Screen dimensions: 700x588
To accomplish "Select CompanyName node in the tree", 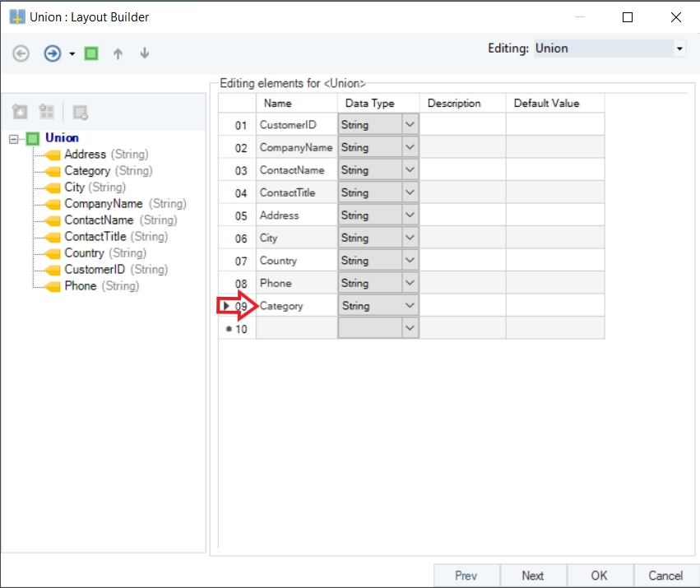I will pos(104,204).
